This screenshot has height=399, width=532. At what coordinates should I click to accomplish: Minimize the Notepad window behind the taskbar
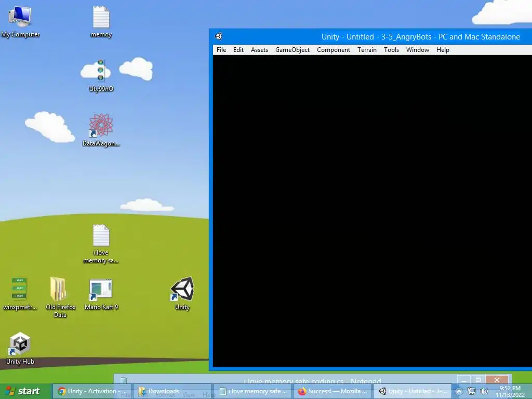point(464,380)
